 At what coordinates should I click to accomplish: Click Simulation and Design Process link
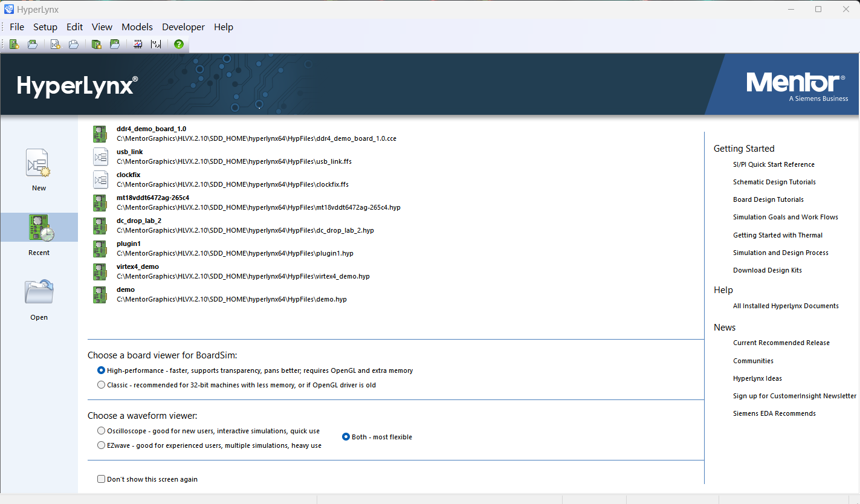point(781,253)
